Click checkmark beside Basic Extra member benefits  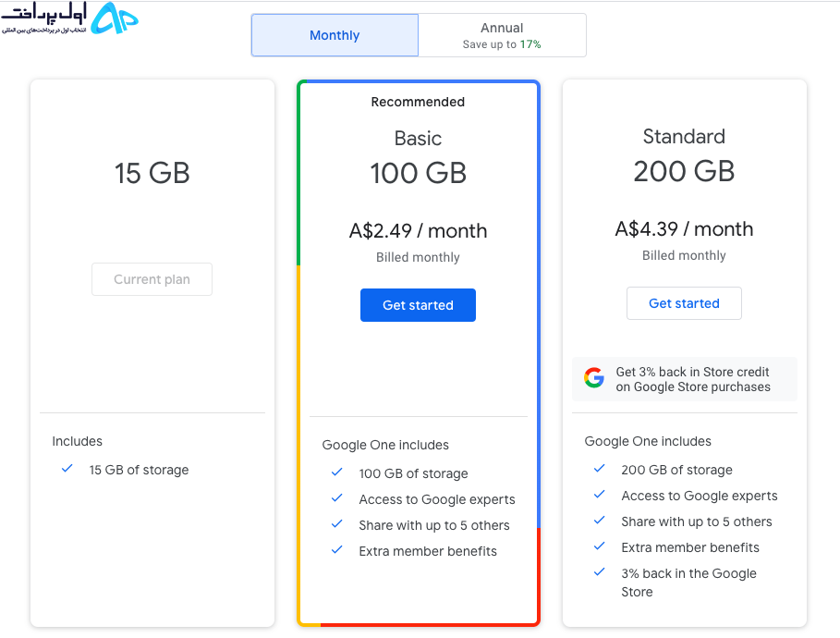click(337, 549)
